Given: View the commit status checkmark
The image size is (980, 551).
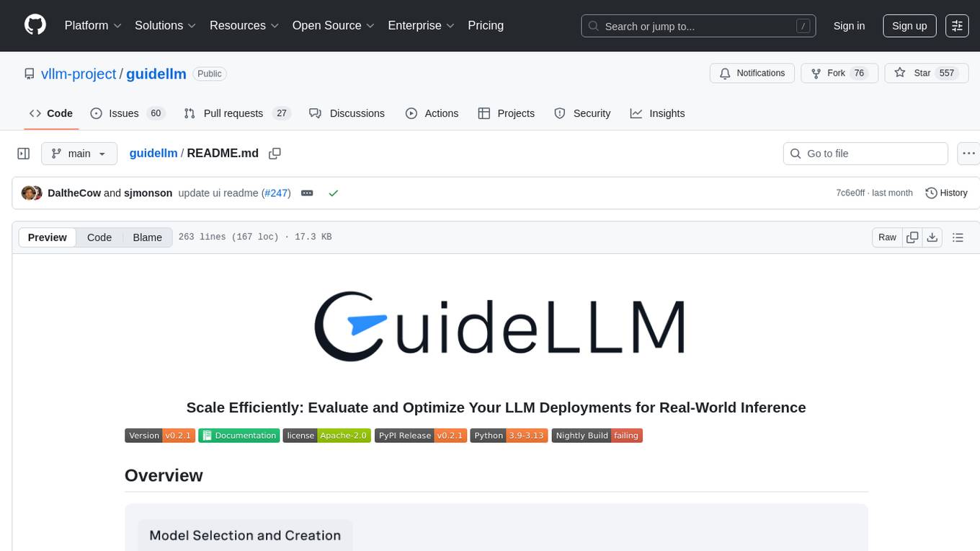Looking at the screenshot, I should [x=333, y=193].
